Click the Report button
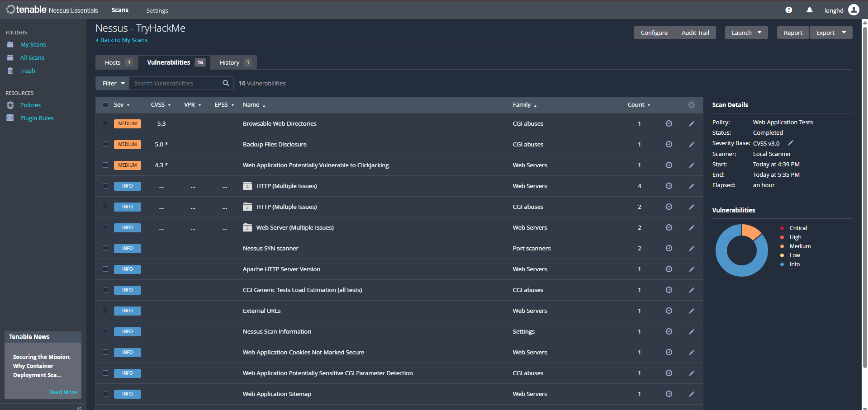This screenshot has width=868, height=410. (793, 33)
